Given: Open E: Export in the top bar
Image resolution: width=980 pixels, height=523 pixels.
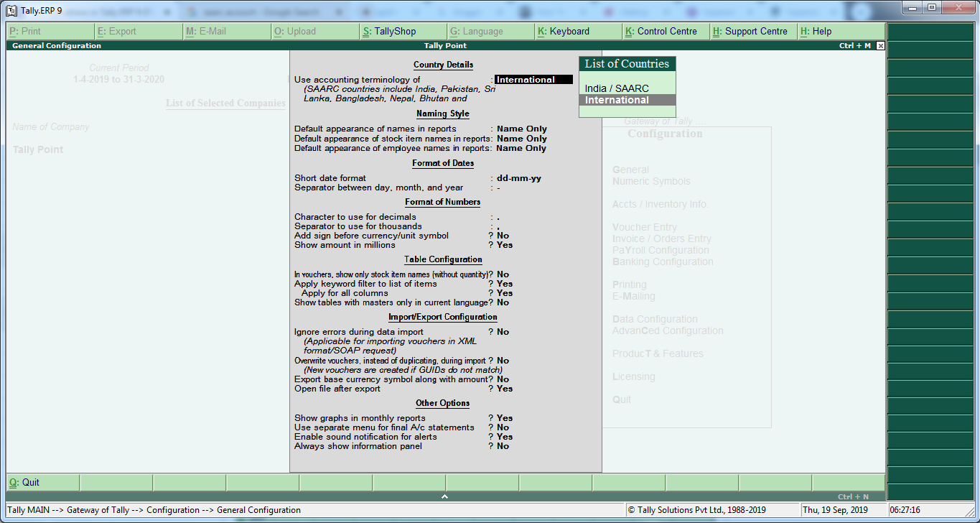Looking at the screenshot, I should click(x=139, y=32).
